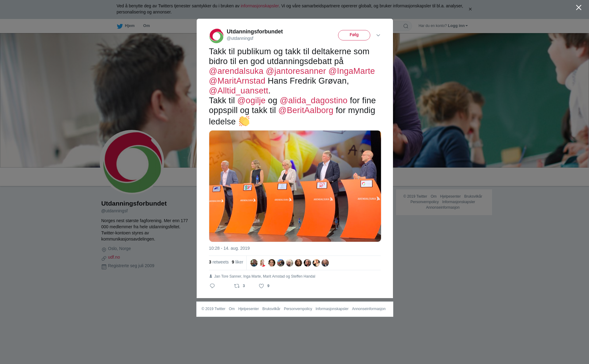
Task: Click the Twitter bird Hjem icon
Action: click(120, 26)
